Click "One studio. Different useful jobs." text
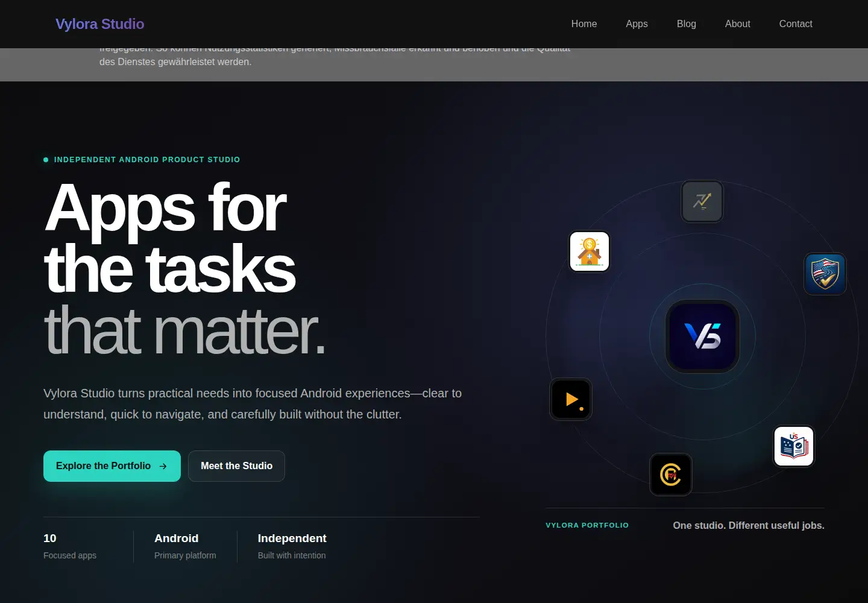The height and width of the screenshot is (603, 868). (749, 526)
